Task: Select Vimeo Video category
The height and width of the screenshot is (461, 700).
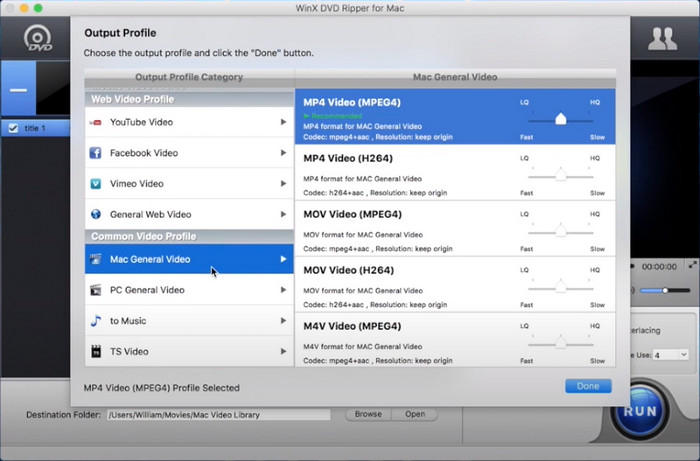Action: (189, 183)
